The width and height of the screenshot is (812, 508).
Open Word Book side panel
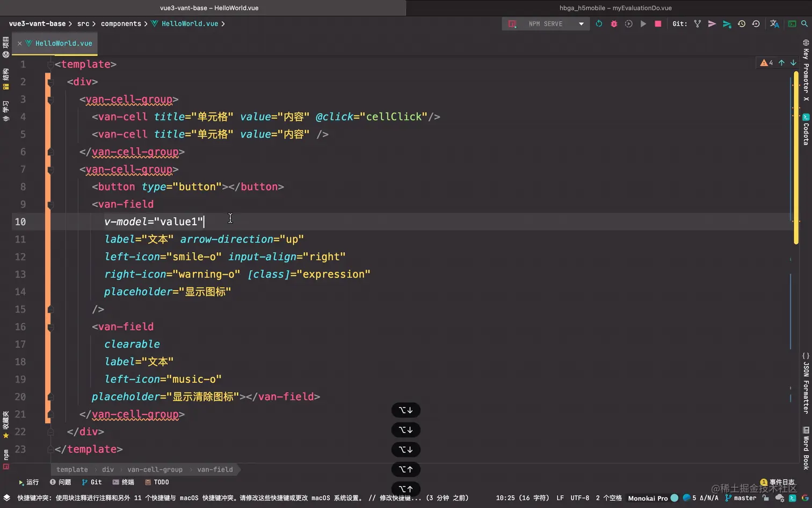tap(806, 448)
